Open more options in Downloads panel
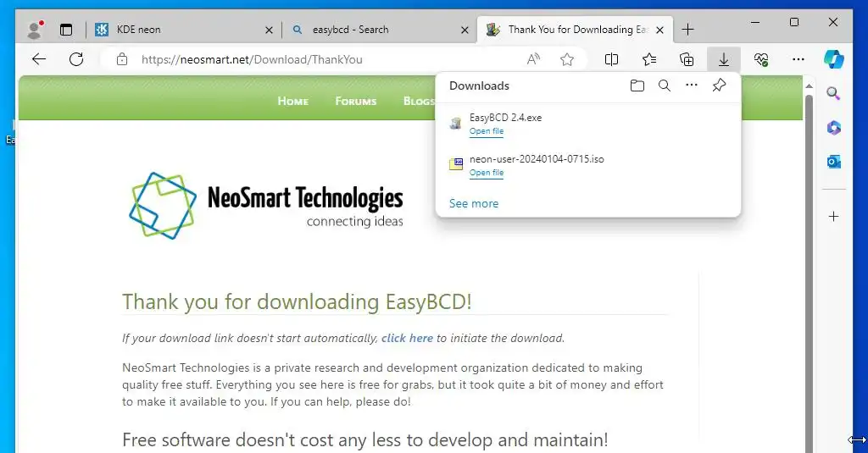868x453 pixels. click(692, 86)
